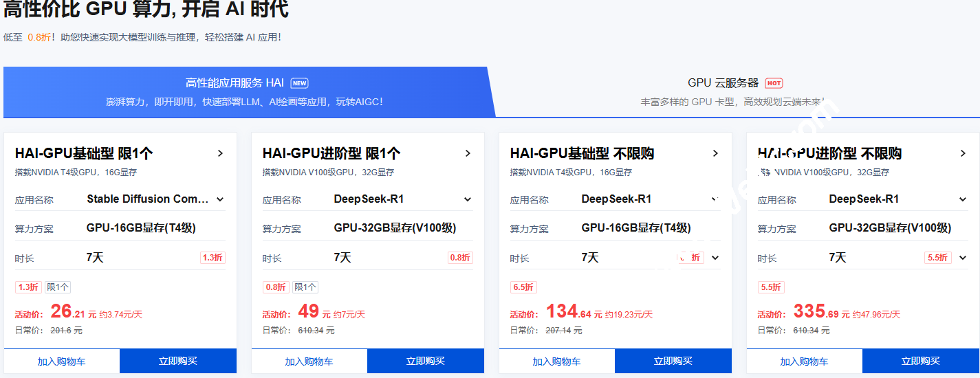The height and width of the screenshot is (378, 980).
Task: Add the 49元 V100 plan to cart
Action: (x=309, y=361)
